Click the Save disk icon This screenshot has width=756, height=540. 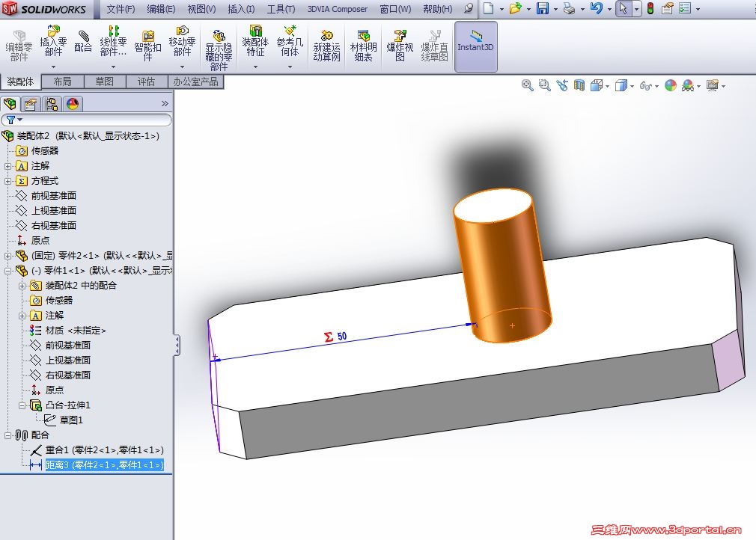coord(543,8)
